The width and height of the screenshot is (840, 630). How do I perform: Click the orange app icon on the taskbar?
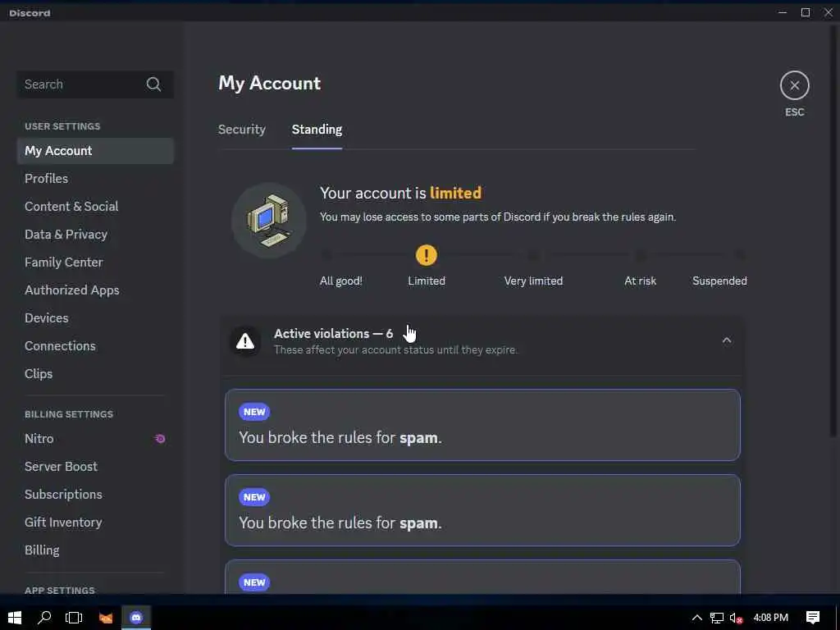pos(106,619)
